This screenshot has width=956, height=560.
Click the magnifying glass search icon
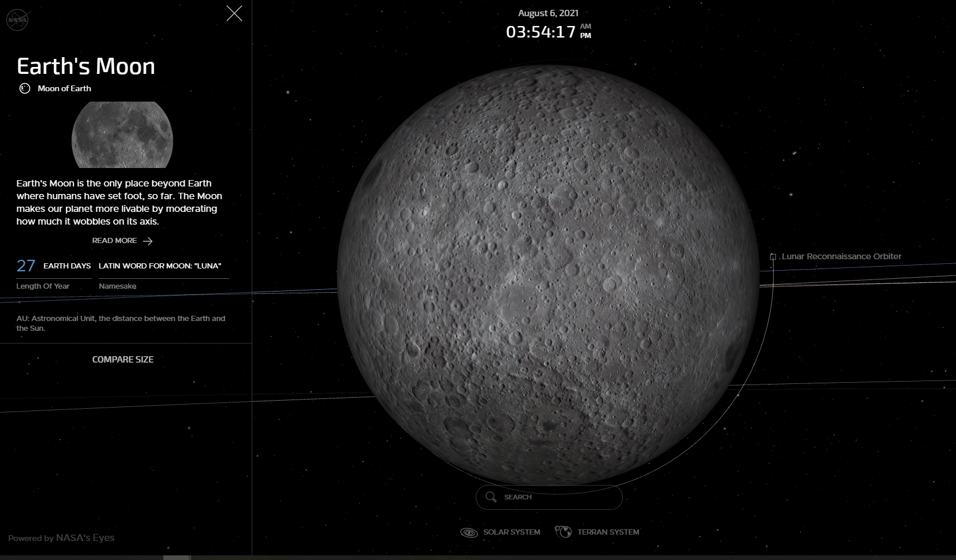pyautogui.click(x=491, y=497)
